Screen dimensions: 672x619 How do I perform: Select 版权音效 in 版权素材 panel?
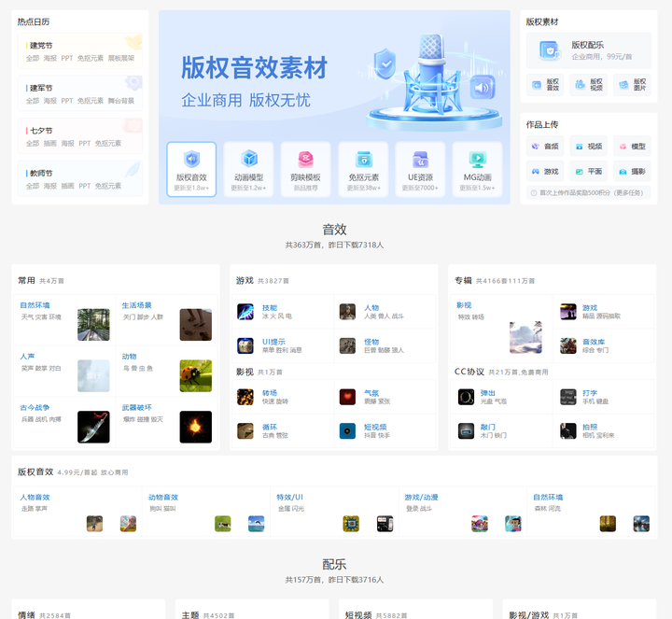545,84
